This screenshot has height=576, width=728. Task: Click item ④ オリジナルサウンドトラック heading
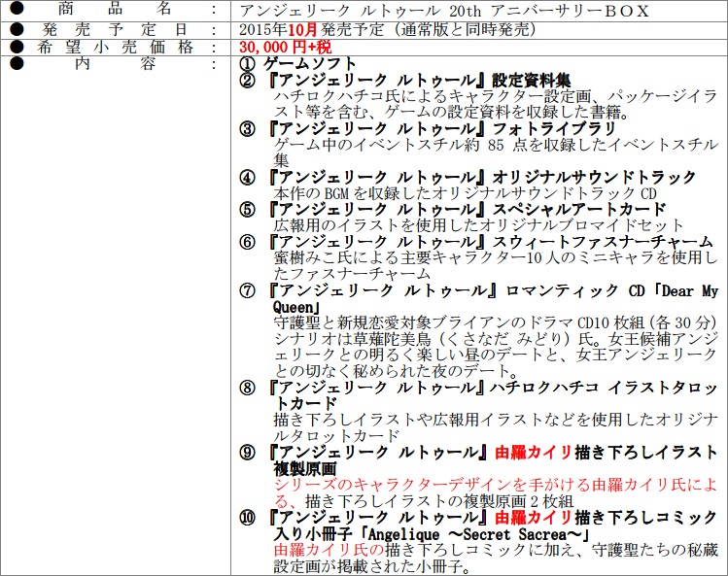468,177
